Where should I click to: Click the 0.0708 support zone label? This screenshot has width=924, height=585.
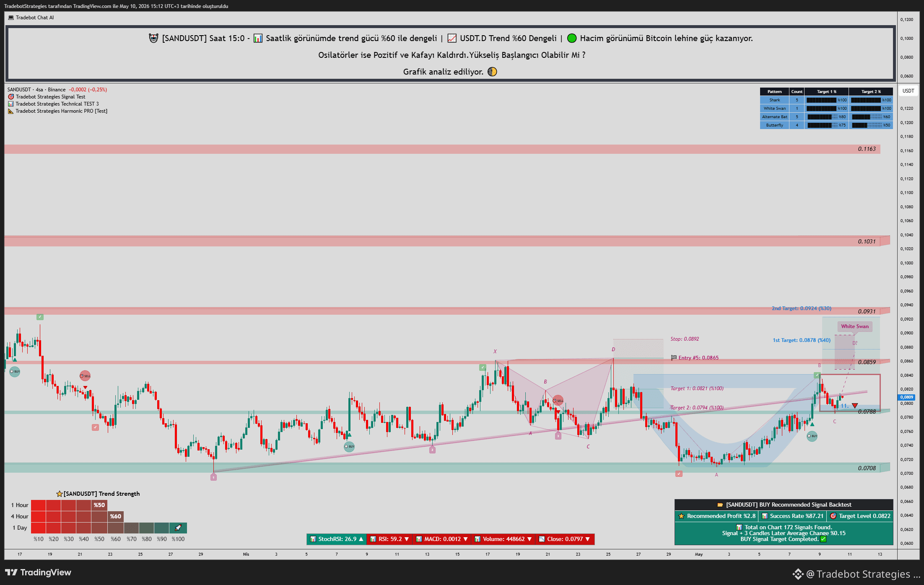tap(867, 469)
